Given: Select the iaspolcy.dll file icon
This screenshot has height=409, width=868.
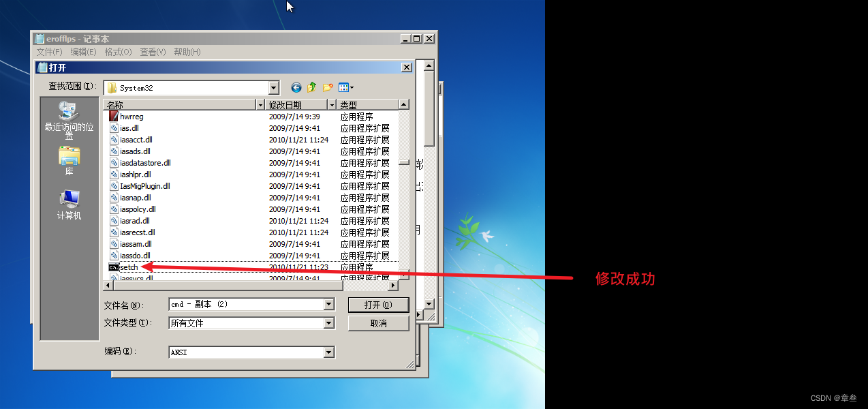Looking at the screenshot, I should pyautogui.click(x=114, y=209).
